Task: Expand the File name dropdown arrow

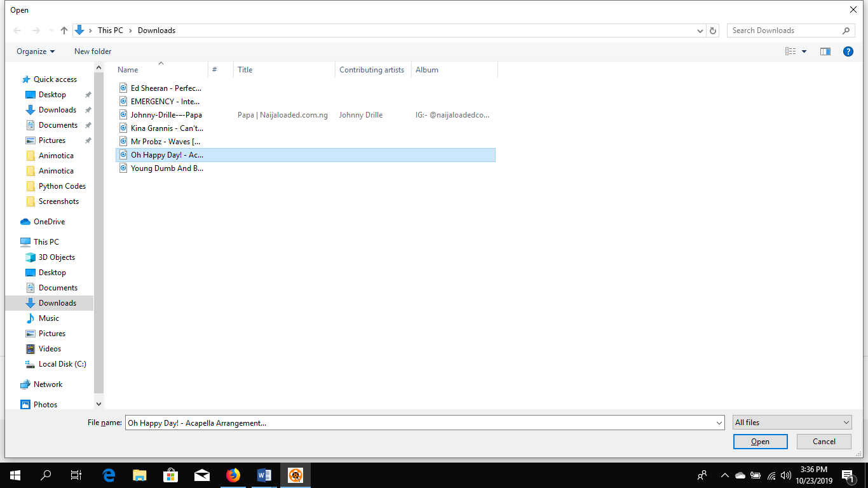Action: point(719,423)
